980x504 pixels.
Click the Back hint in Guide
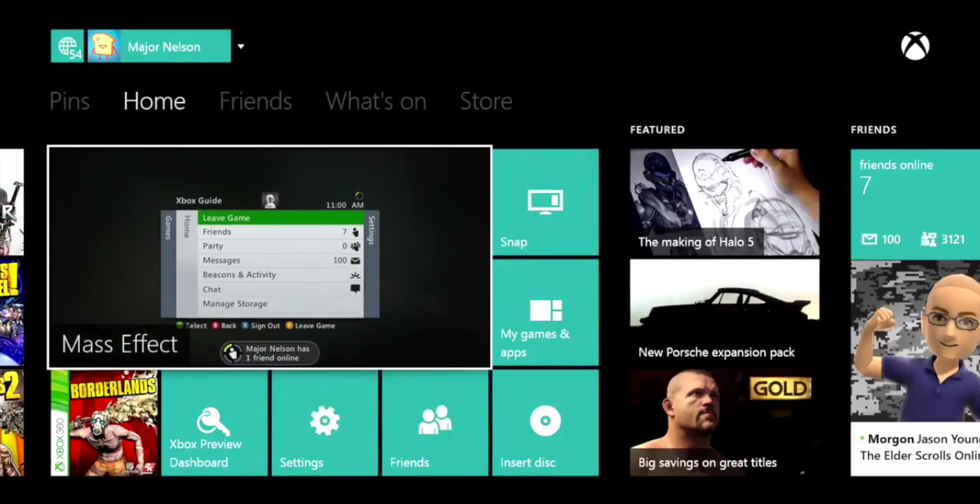pos(225,325)
